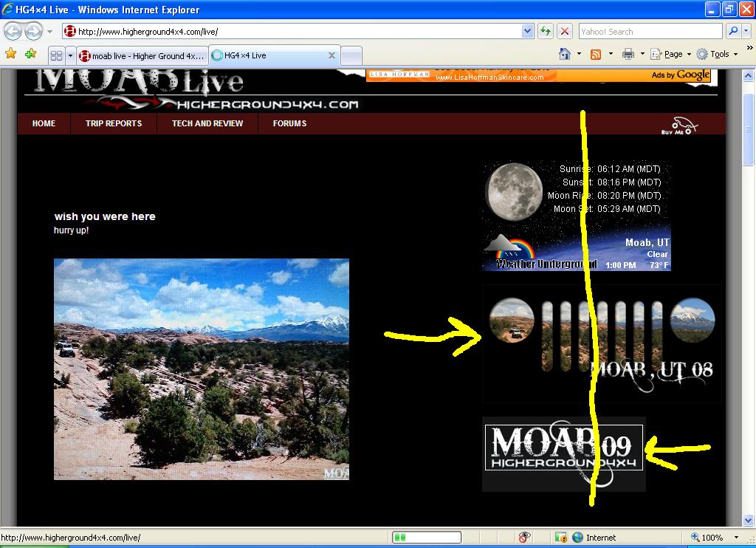Click the Add to Favorites icon

tap(30, 54)
